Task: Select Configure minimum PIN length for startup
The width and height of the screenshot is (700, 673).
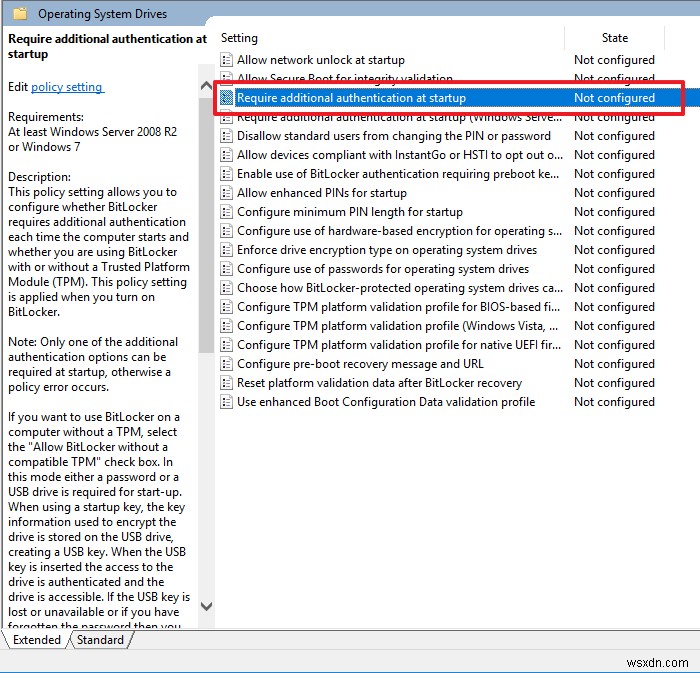Action: pos(350,212)
